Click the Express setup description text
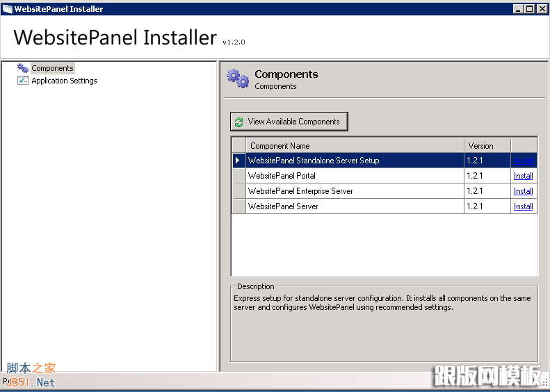This screenshot has width=550, height=392. coord(382,303)
